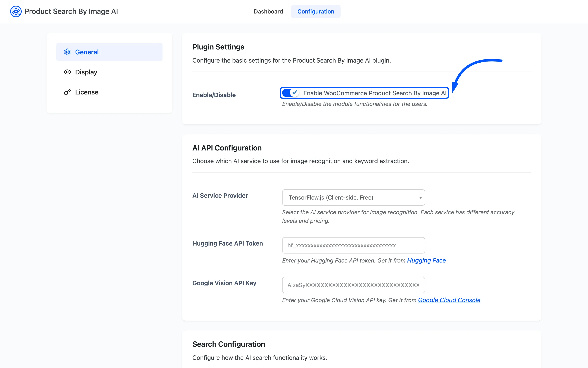Open the Dashboard tab
Viewport: 588px width, 368px height.
(268, 11)
